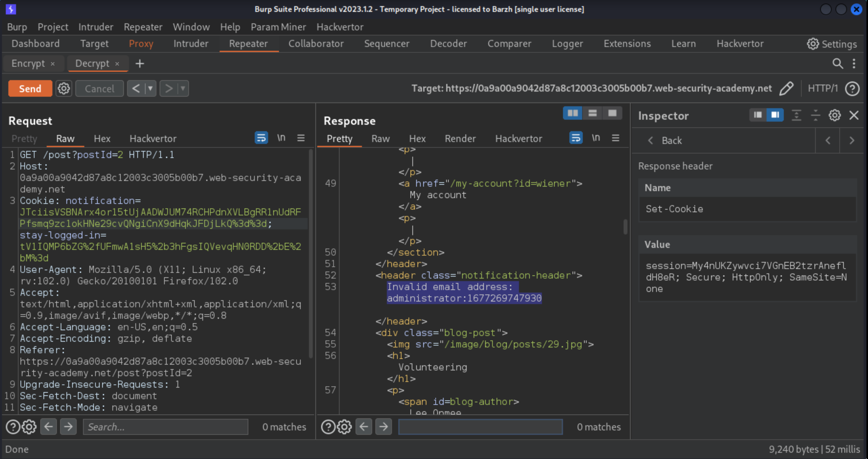Image resolution: width=868 pixels, height=459 pixels.
Task: Close the Inspector panel
Action: (854, 115)
